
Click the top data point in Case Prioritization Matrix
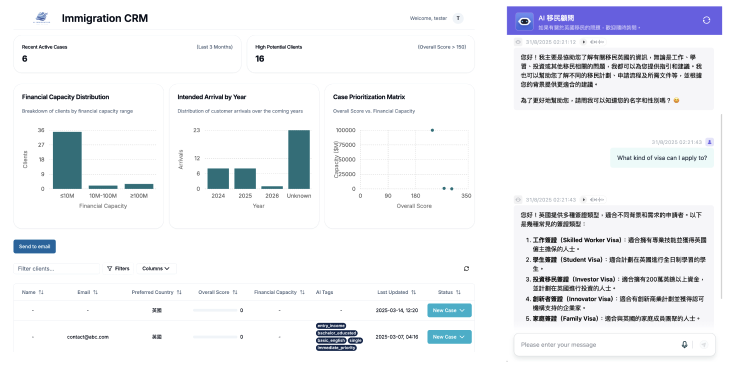pos(432,130)
